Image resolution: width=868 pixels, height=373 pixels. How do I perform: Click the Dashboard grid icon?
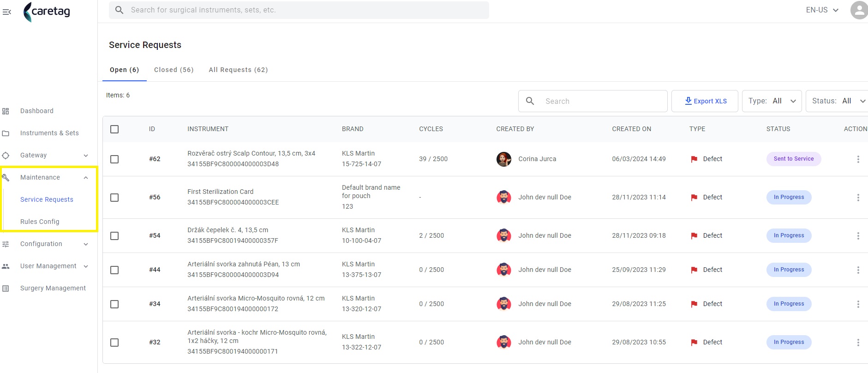pos(6,111)
